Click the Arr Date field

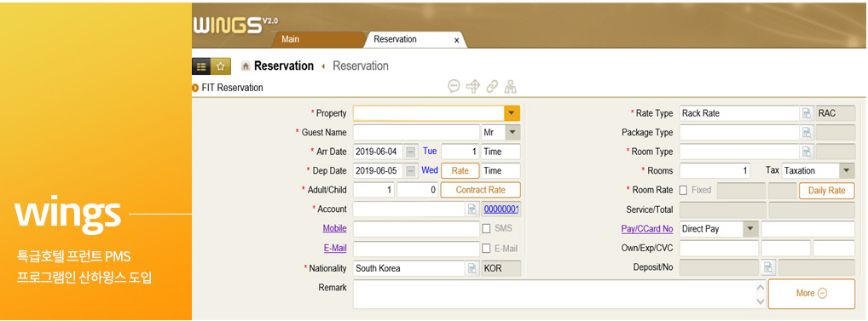378,152
